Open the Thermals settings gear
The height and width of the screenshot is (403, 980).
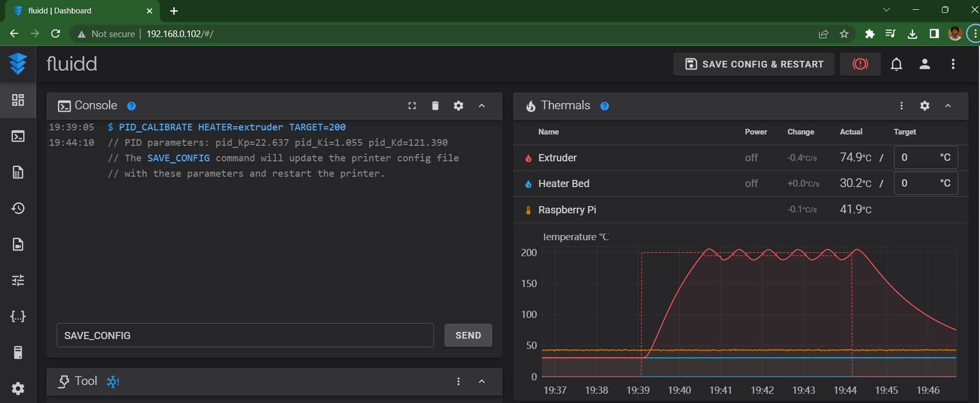coord(925,106)
